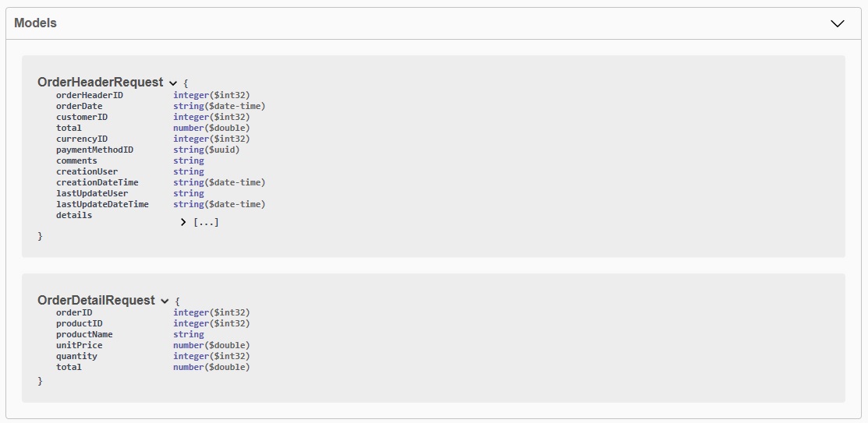Select the paymentMethodID property name

pyautogui.click(x=94, y=150)
